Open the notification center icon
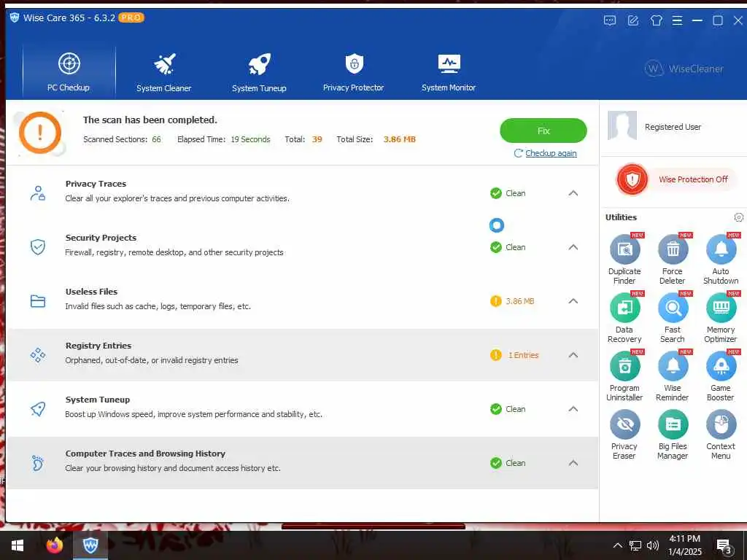747x560 pixels. click(724, 545)
